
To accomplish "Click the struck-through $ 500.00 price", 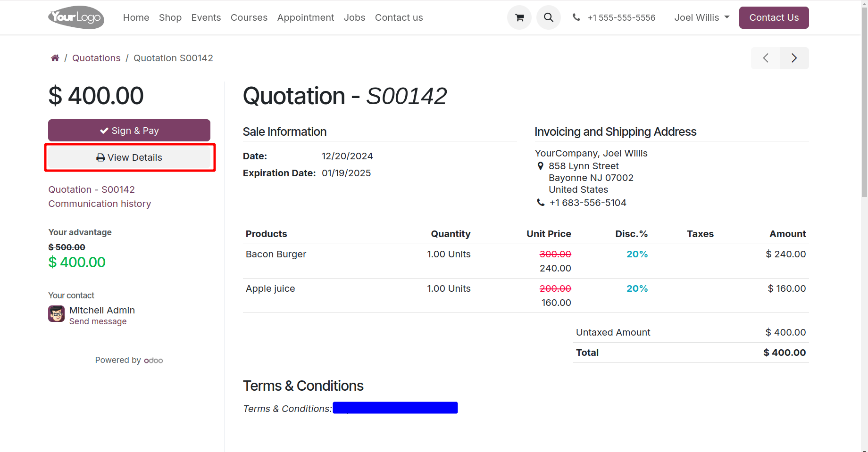I will coord(67,247).
